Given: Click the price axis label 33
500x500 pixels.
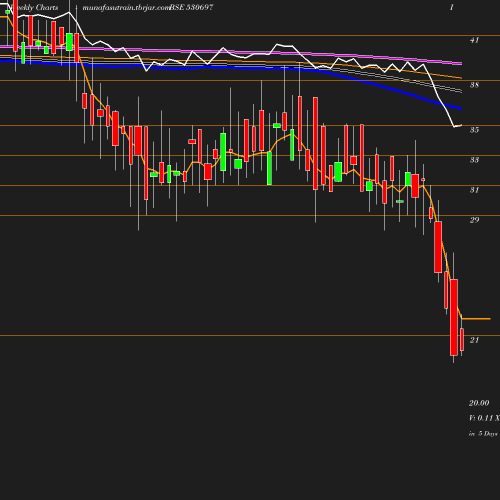Looking at the screenshot, I should click(x=474, y=160).
